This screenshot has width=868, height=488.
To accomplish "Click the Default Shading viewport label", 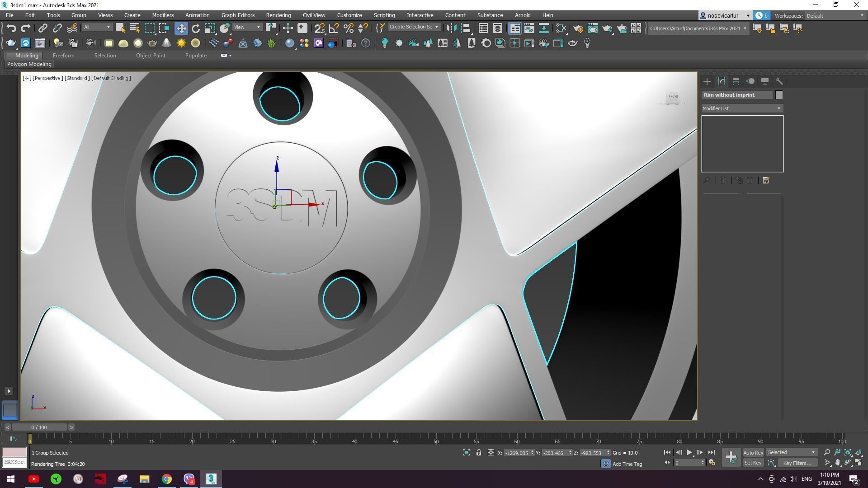I will tap(111, 78).
